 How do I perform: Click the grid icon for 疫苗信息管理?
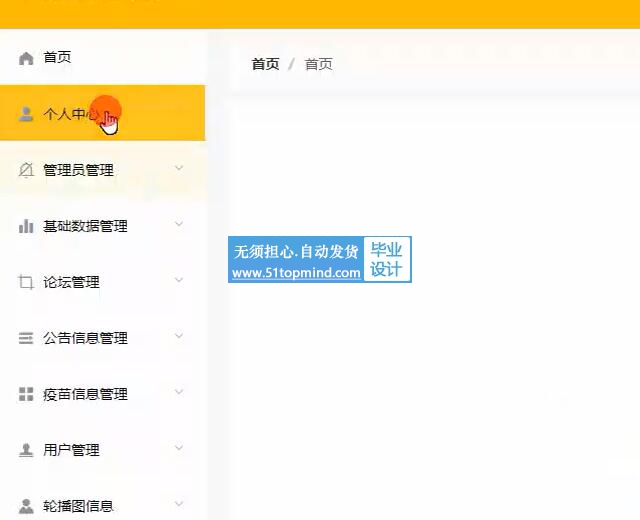click(x=26, y=394)
